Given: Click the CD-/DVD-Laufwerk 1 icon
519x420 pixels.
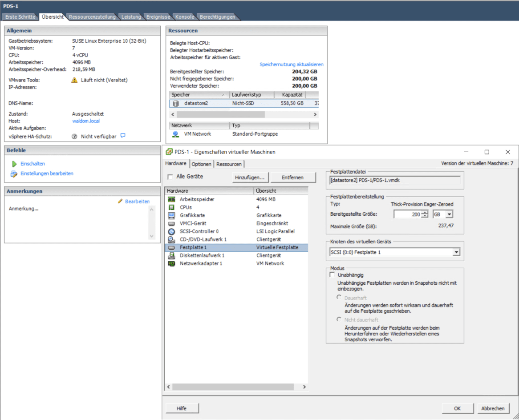Looking at the screenshot, I should point(171,239).
